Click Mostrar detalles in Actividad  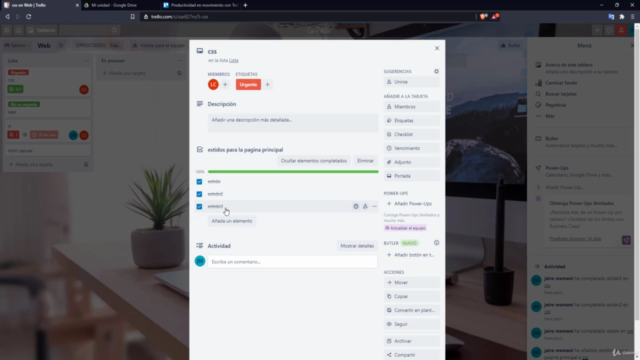pyautogui.click(x=357, y=246)
